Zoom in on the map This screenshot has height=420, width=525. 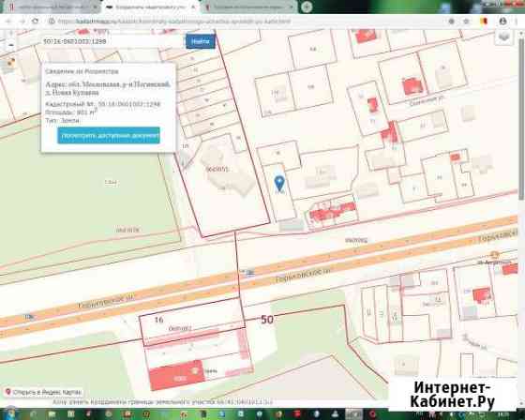point(11,33)
